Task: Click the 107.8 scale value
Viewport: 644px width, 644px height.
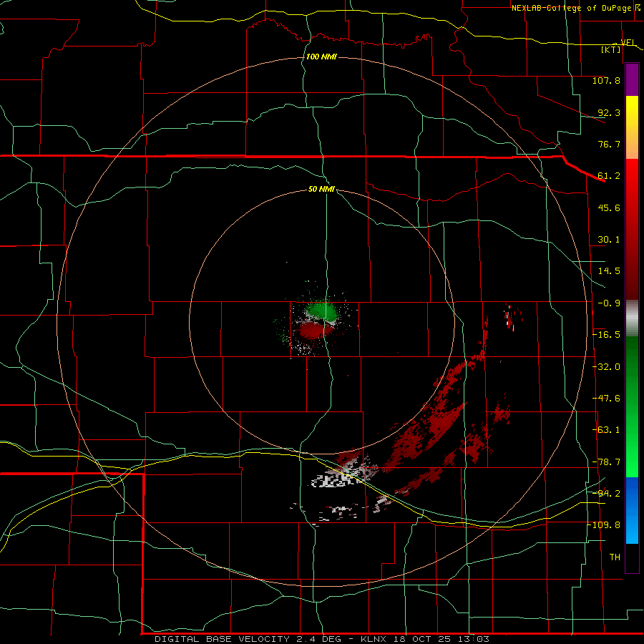Action: [606, 80]
